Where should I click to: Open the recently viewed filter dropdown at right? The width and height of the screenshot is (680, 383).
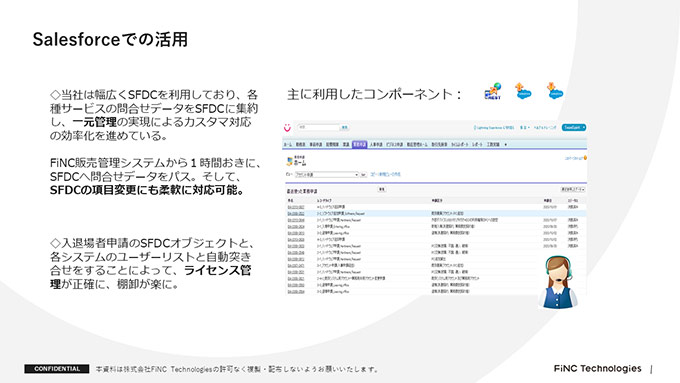[x=573, y=190]
